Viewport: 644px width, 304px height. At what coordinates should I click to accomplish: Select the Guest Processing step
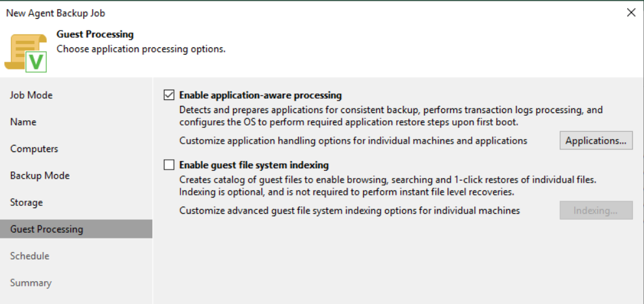click(x=47, y=229)
